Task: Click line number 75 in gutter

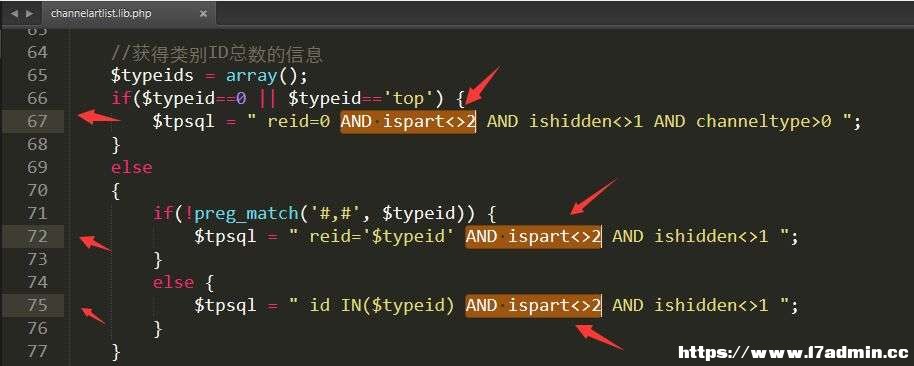Action: (x=37, y=305)
